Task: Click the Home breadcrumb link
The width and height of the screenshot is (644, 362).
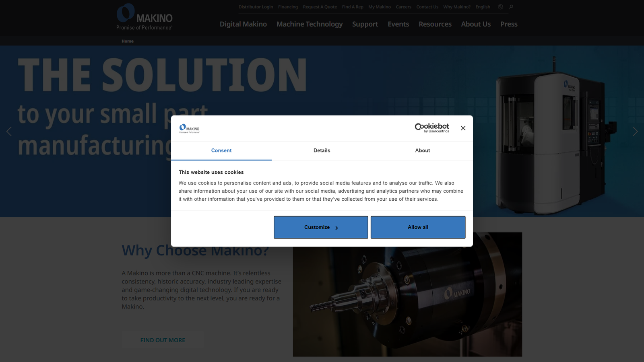Action: (128, 41)
